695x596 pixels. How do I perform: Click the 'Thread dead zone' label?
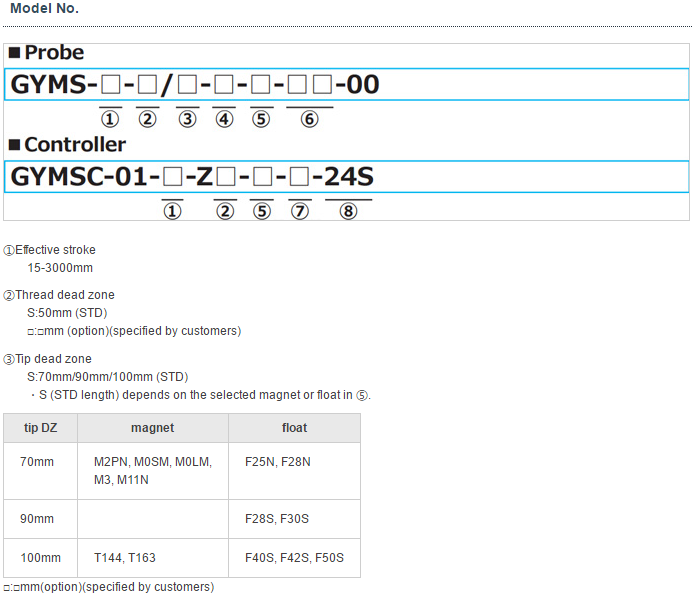point(65,295)
